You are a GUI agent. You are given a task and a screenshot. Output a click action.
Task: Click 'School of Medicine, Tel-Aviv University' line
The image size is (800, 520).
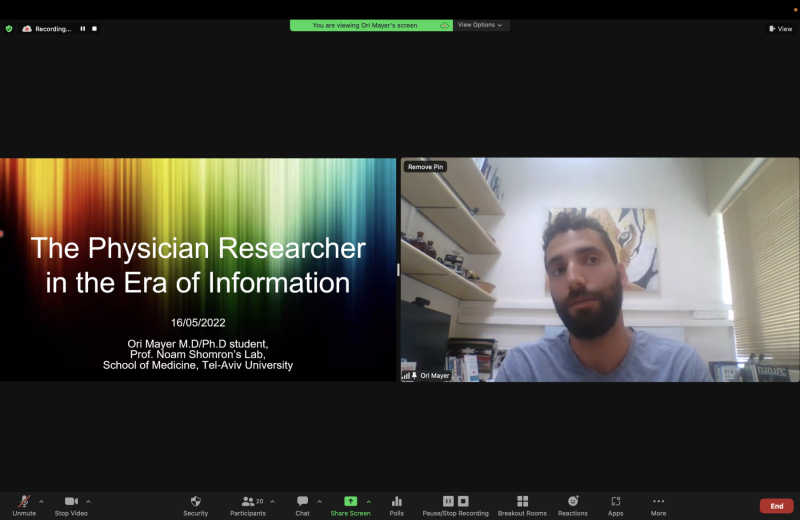coord(198,365)
